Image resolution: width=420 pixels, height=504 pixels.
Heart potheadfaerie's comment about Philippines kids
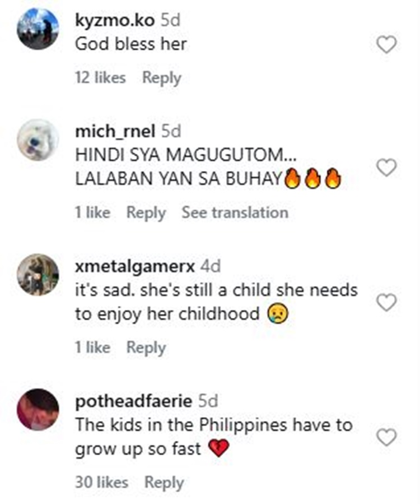coord(386,437)
